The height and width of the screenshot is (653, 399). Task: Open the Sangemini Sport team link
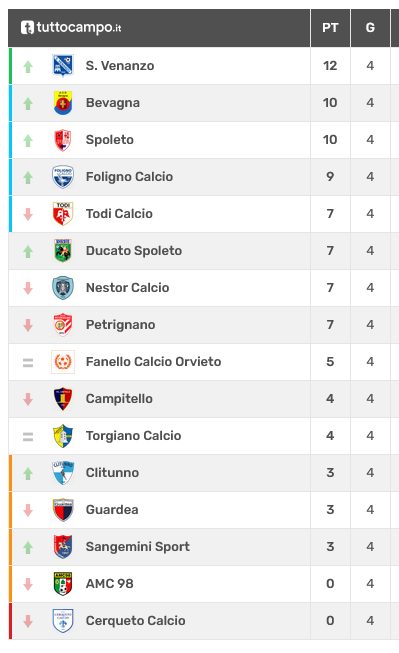[138, 547]
